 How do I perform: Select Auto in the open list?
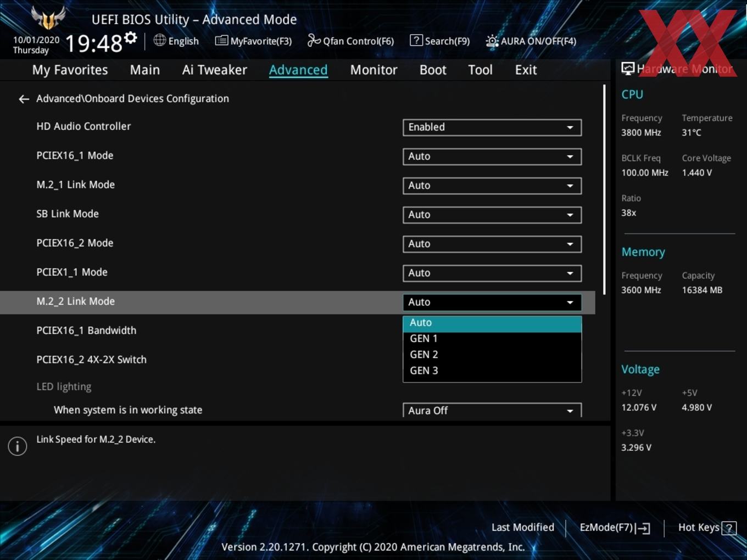pos(492,323)
